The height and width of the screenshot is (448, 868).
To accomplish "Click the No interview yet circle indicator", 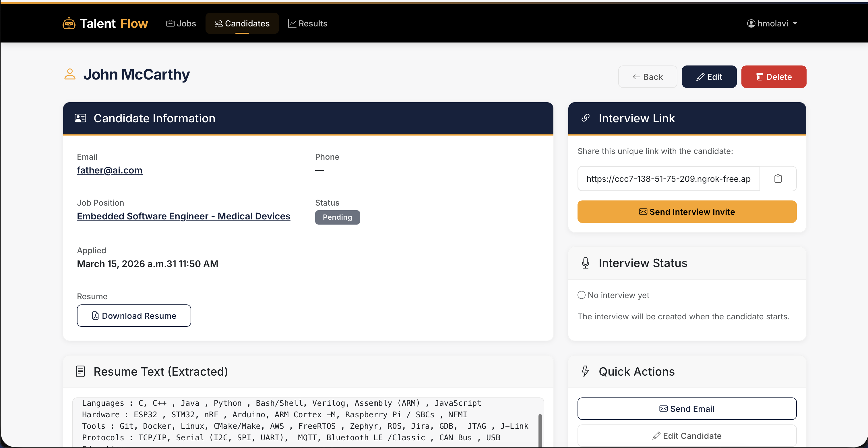I will pos(581,295).
